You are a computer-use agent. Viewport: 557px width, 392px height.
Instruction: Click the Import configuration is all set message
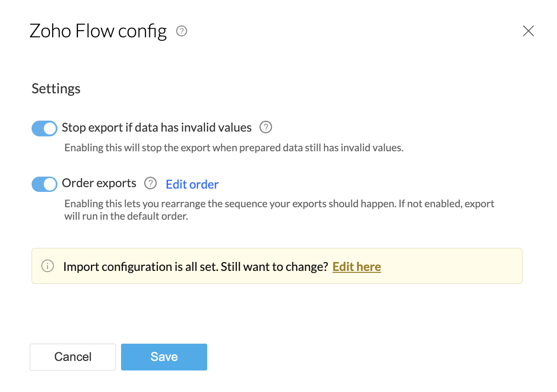pos(140,267)
